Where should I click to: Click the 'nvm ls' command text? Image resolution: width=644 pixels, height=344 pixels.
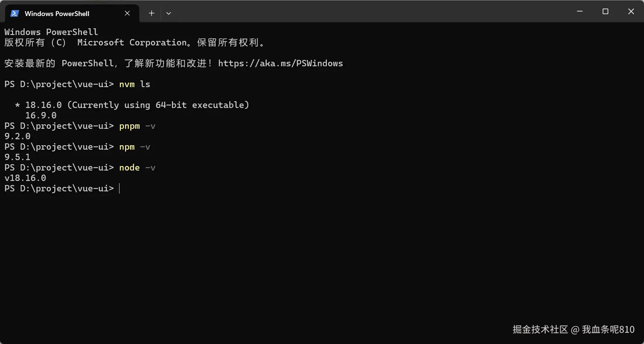pos(134,85)
